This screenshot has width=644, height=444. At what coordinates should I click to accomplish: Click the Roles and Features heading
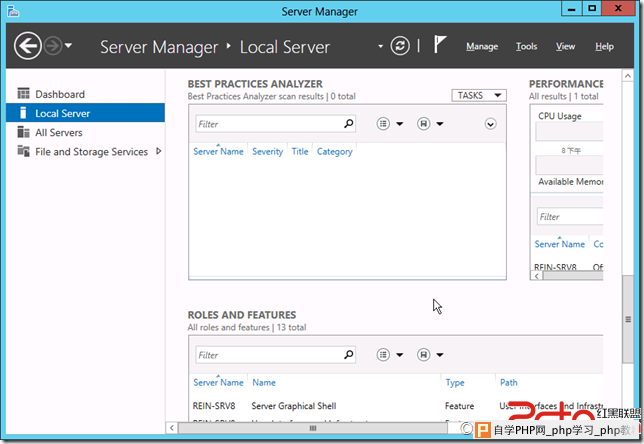coord(242,315)
